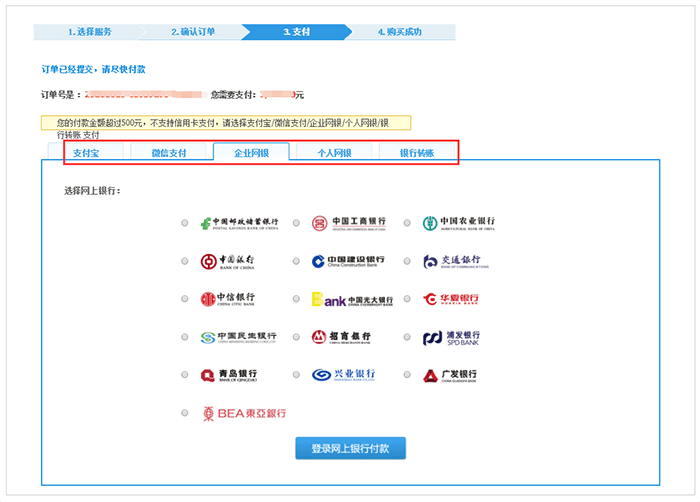
Task: Click the 订单号是 label
Action: click(x=61, y=95)
